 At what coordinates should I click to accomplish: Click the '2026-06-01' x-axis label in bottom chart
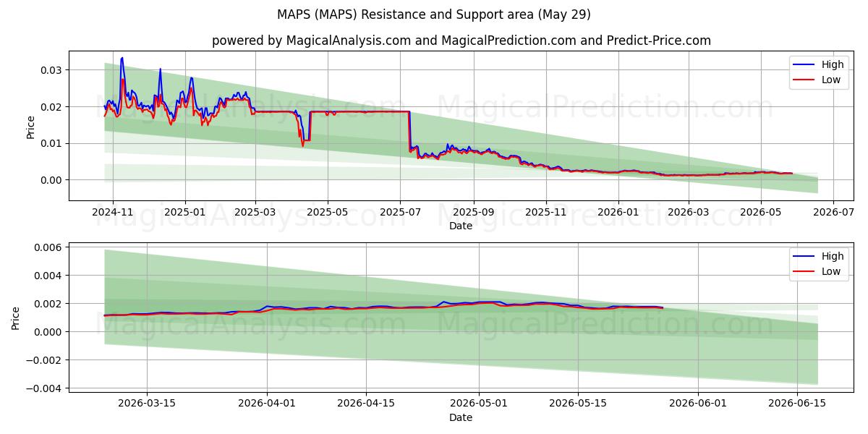coord(698,404)
